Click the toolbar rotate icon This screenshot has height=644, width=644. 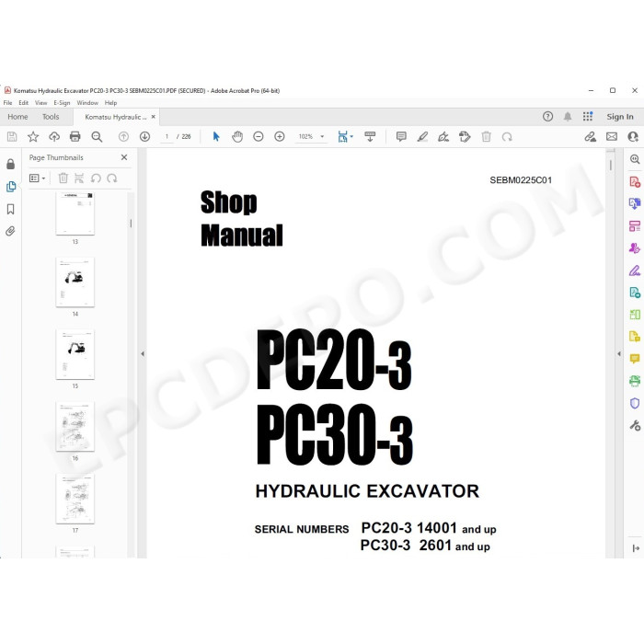point(507,137)
